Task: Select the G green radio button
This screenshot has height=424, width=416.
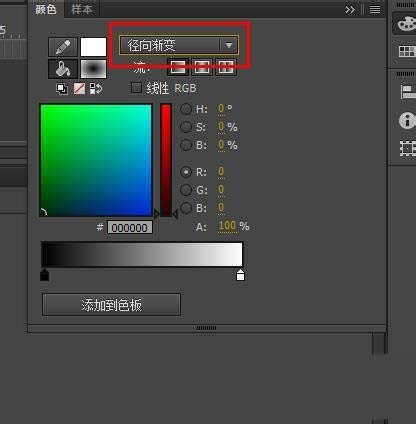Action: (x=186, y=190)
